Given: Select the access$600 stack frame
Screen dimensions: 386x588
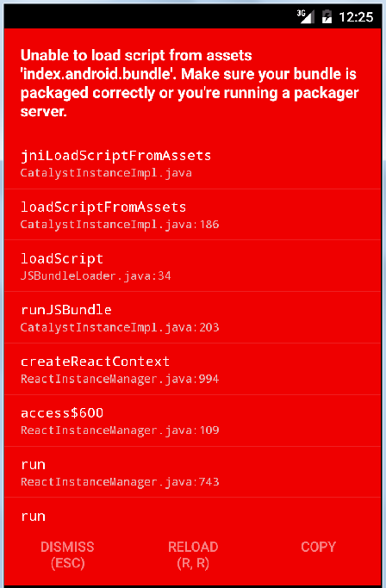Looking at the screenshot, I should [x=193, y=420].
